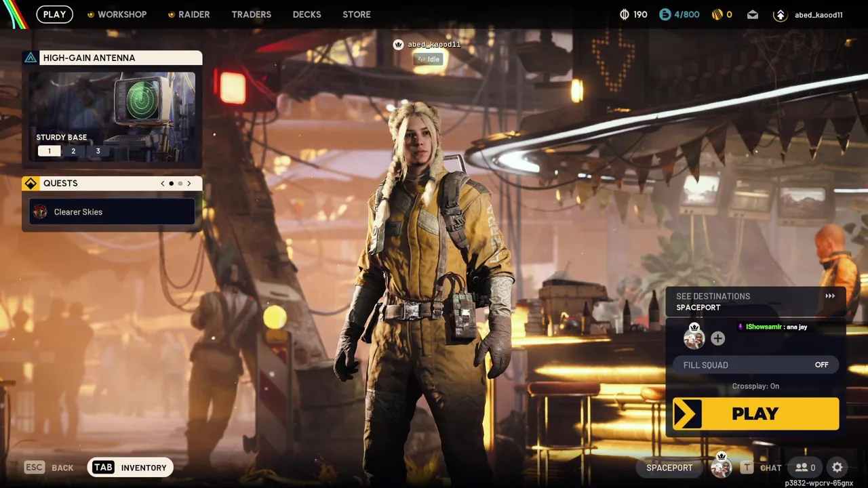Click the yellow striped currency icon
The image size is (868, 488).
click(x=717, y=14)
